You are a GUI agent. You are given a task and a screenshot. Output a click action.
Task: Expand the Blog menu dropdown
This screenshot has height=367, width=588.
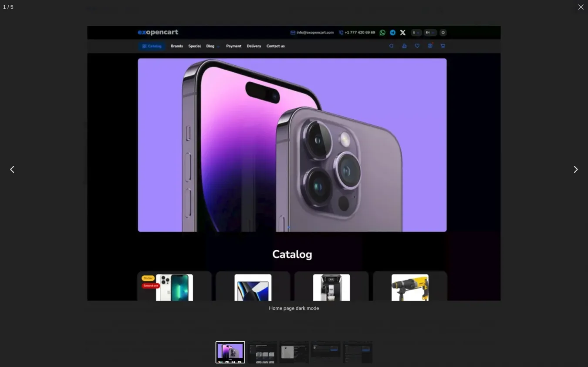tap(213, 46)
